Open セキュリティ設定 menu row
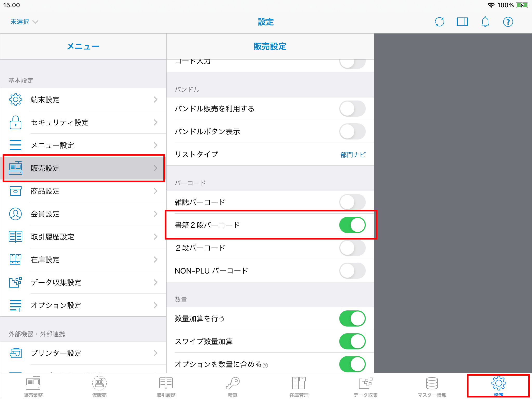This screenshot has width=532, height=399. click(83, 122)
